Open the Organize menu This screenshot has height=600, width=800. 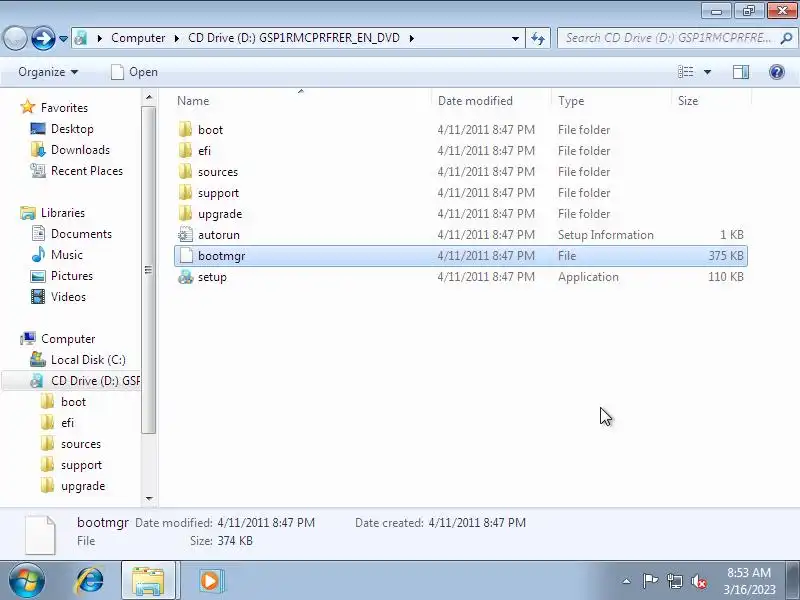48,72
